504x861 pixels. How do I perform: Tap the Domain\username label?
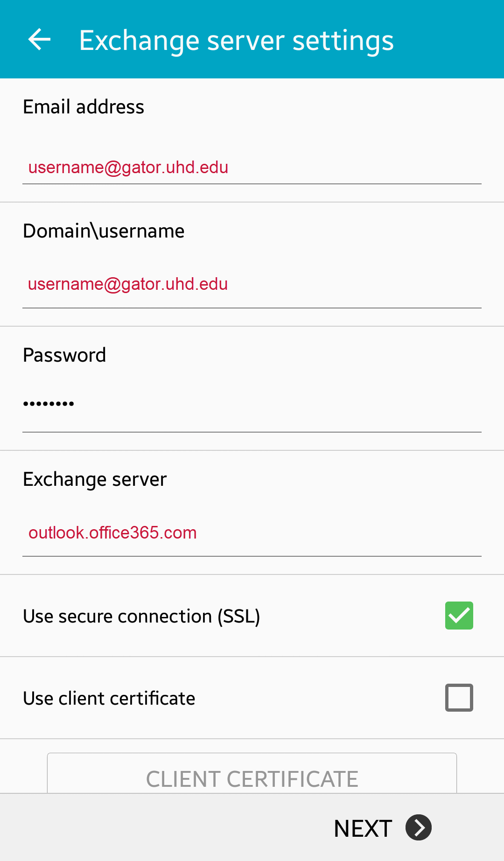(104, 231)
